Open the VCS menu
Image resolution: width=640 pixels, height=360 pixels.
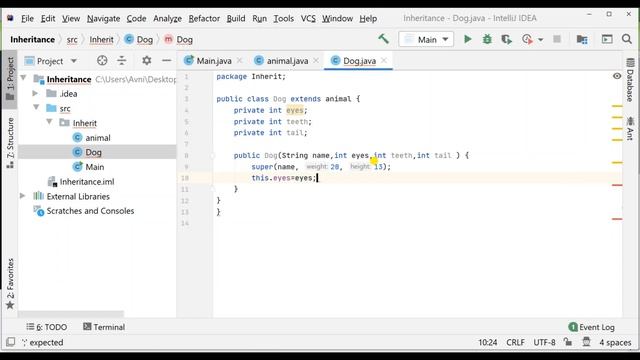(308, 18)
